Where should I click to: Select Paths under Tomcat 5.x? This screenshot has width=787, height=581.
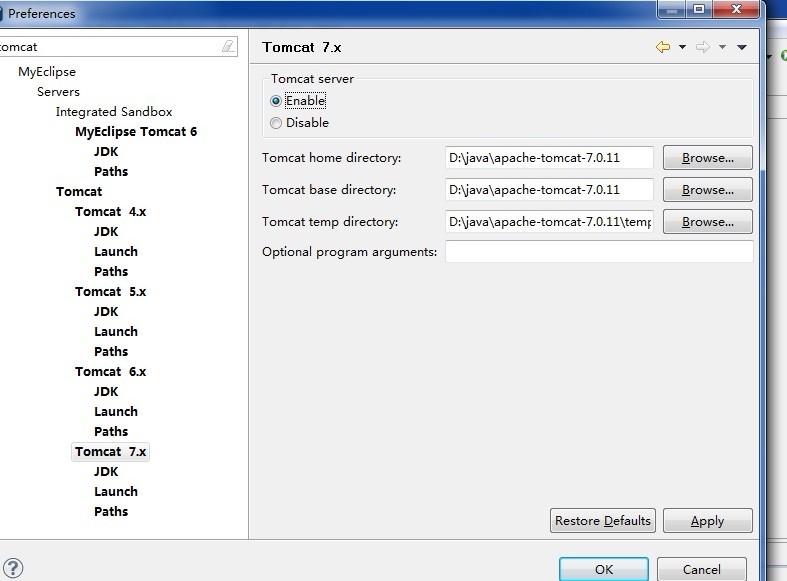click(111, 352)
